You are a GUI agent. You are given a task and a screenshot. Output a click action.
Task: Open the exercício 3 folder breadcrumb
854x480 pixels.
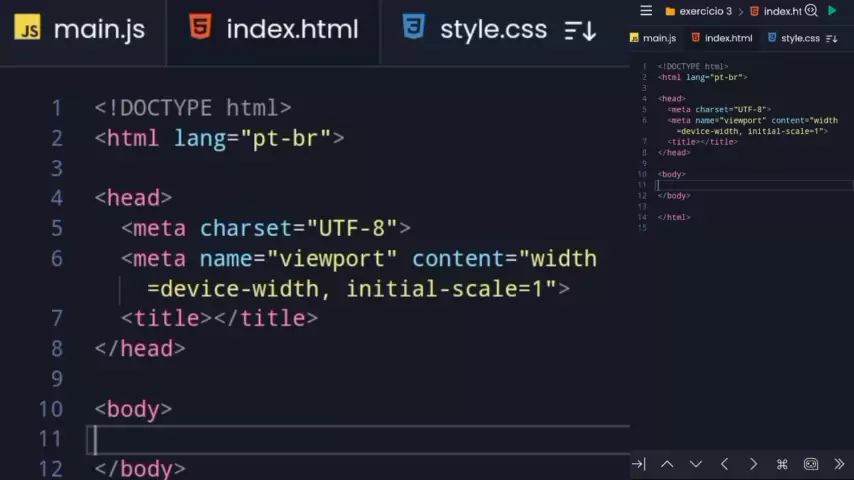coord(698,11)
